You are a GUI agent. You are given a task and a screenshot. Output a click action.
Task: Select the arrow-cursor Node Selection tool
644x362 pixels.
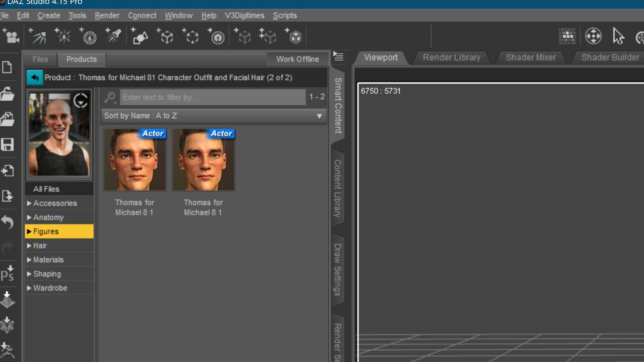tap(618, 36)
